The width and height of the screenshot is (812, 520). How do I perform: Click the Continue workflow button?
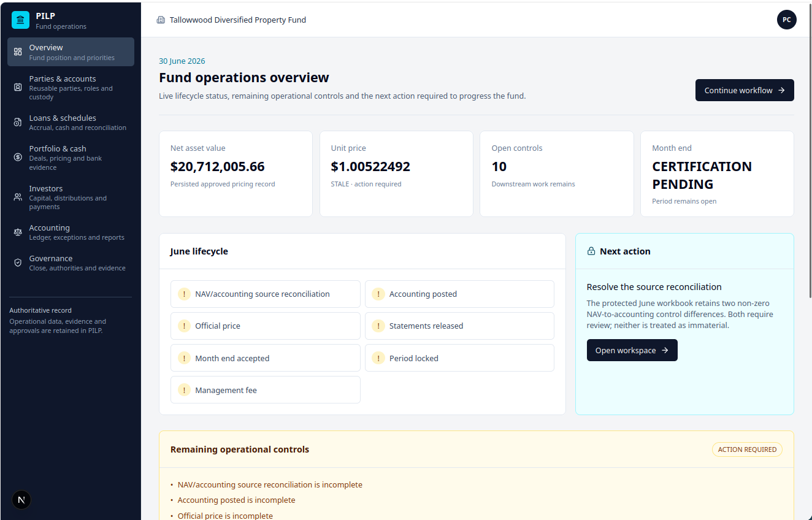(x=745, y=90)
